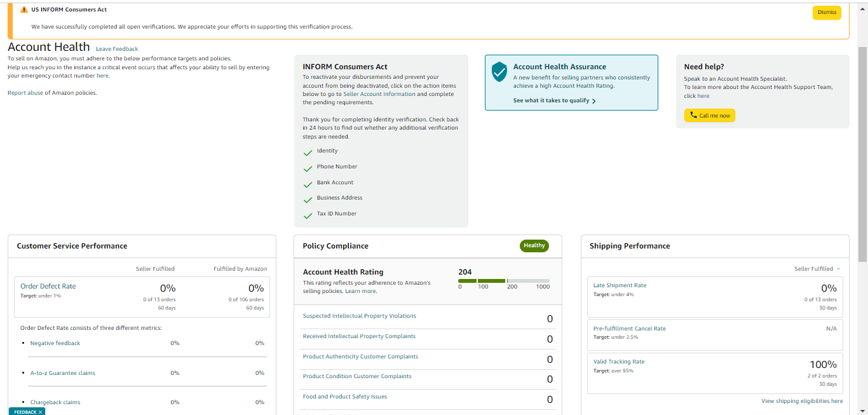
Task: Click the Fulfilled by Amazon column header
Action: click(240, 269)
